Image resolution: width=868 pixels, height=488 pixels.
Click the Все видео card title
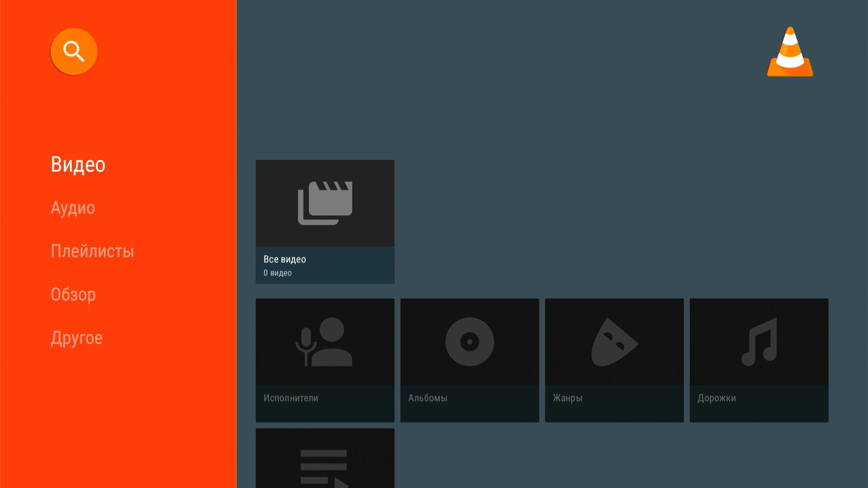point(284,259)
